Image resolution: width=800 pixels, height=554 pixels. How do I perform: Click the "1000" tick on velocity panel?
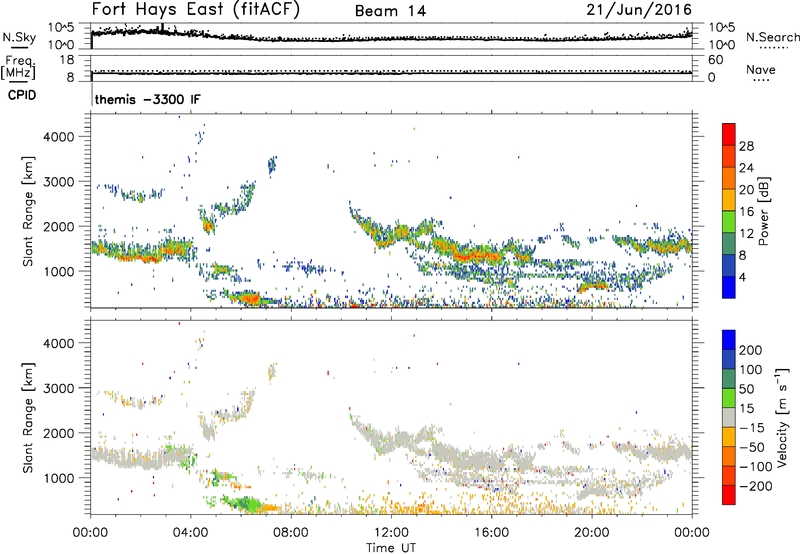(x=58, y=478)
